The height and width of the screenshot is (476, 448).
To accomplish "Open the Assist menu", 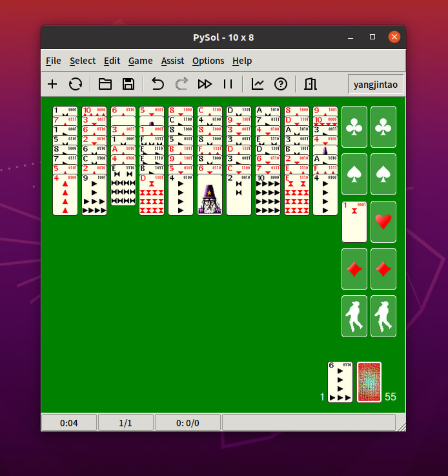I will [172, 61].
